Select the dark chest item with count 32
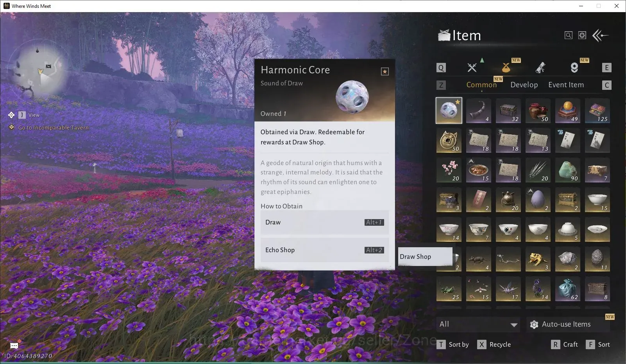The height and width of the screenshot is (364, 626). coord(508,111)
